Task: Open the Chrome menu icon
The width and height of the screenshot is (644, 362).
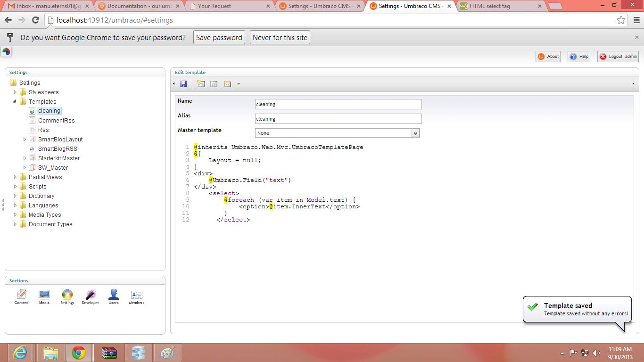Action: [636, 20]
